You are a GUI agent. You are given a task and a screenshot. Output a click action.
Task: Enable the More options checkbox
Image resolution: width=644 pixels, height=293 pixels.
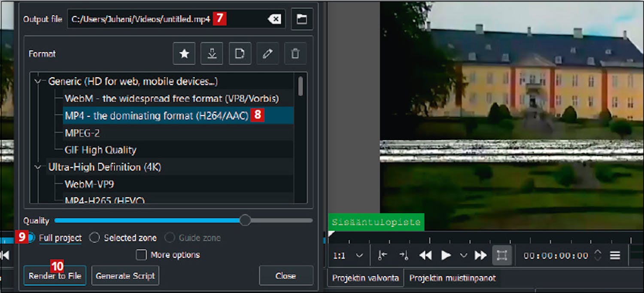point(141,255)
